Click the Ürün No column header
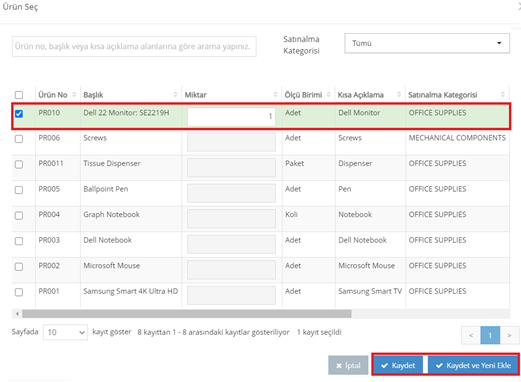This screenshot has width=521, height=382. tap(53, 95)
